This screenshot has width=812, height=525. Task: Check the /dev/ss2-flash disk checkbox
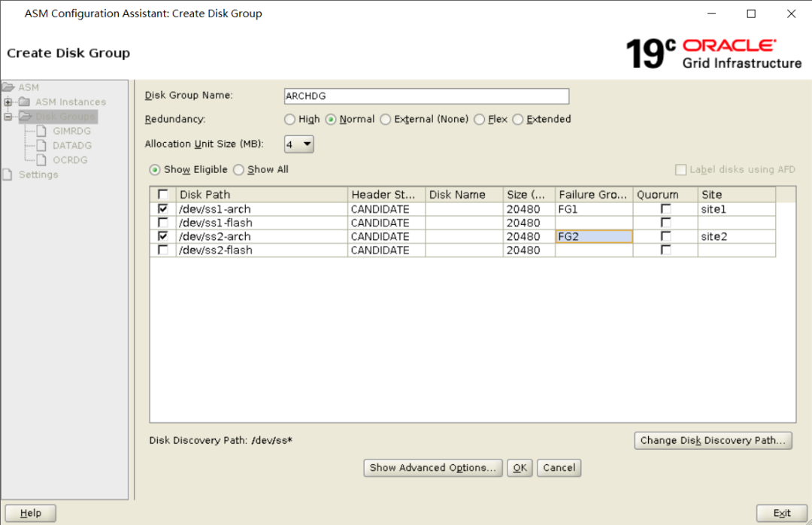click(162, 250)
